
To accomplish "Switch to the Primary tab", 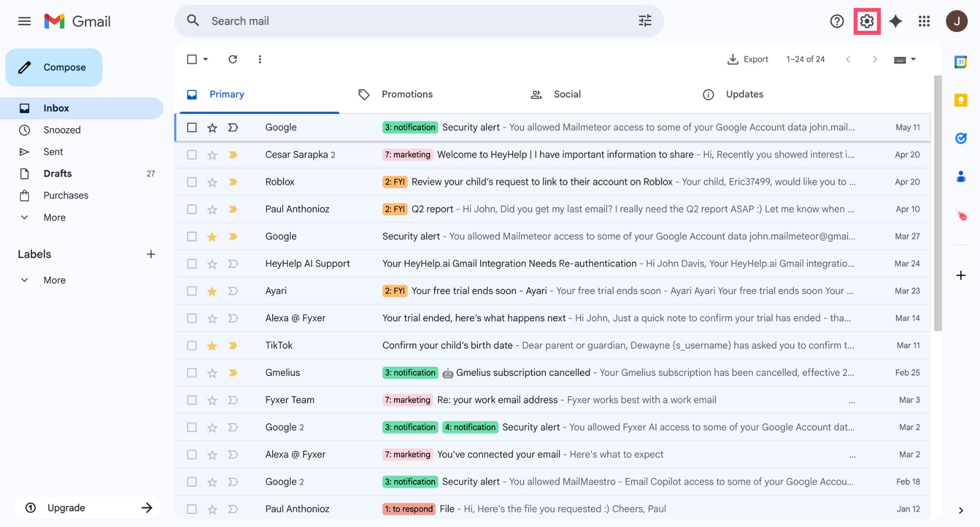I will pyautogui.click(x=259, y=94).
